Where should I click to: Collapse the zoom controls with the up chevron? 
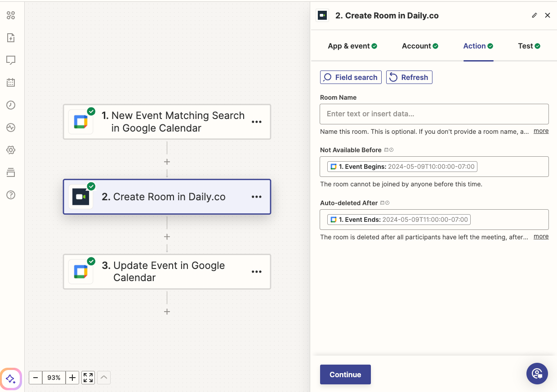[104, 378]
